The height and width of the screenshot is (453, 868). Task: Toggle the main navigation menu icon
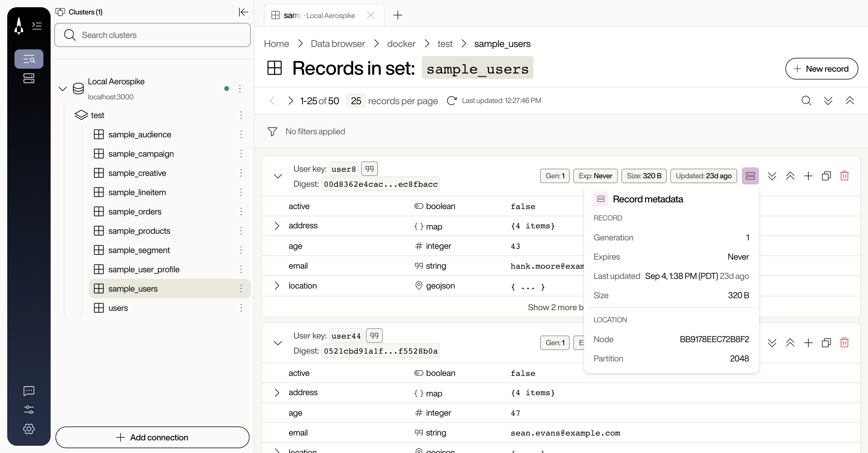tap(37, 26)
